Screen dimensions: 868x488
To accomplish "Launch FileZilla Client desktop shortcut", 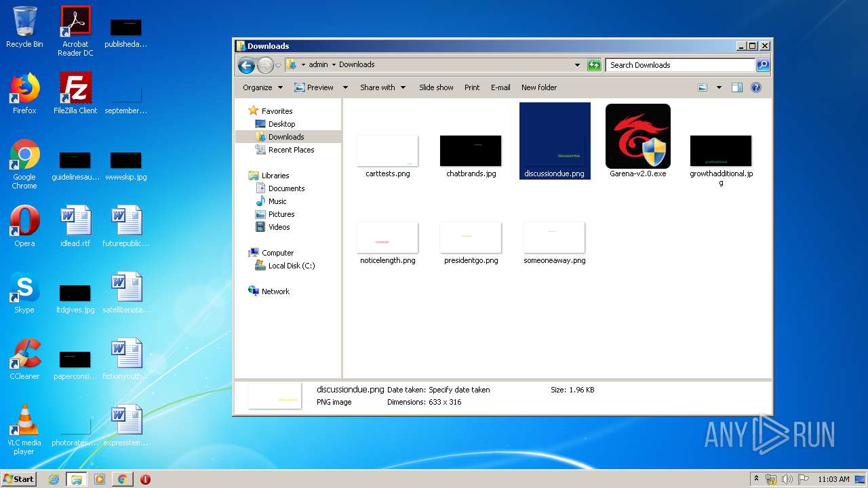I will tap(75, 93).
